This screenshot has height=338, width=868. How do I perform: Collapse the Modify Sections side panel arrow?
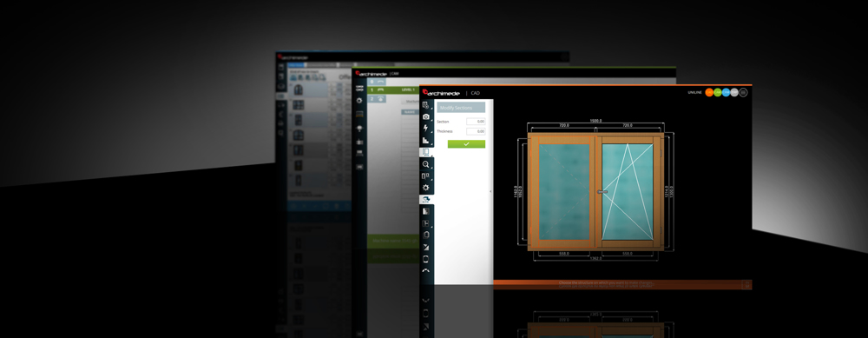(490, 191)
